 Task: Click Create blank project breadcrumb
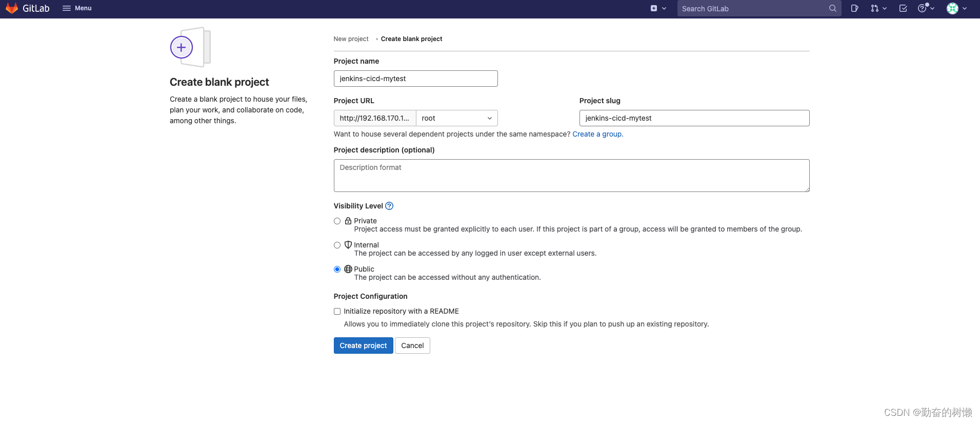(411, 39)
